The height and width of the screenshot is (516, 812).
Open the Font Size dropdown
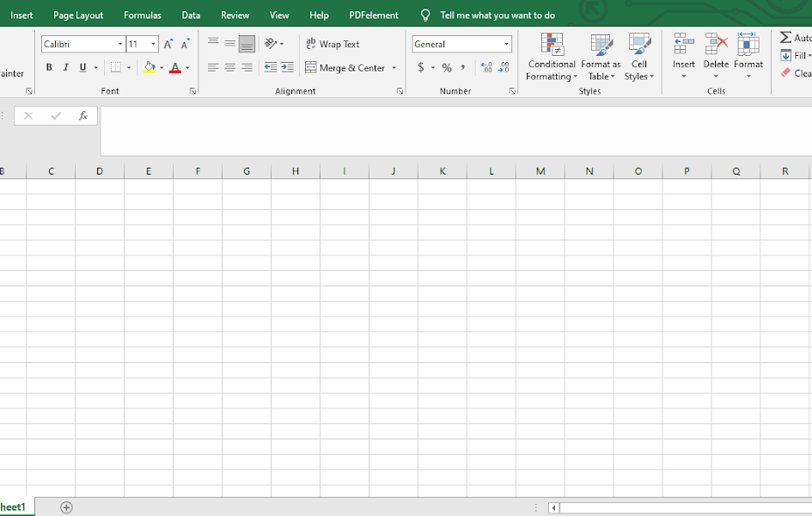(x=153, y=43)
